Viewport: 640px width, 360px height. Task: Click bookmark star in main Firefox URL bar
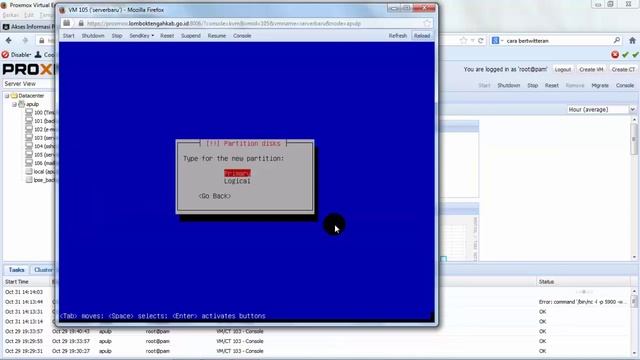(x=463, y=40)
